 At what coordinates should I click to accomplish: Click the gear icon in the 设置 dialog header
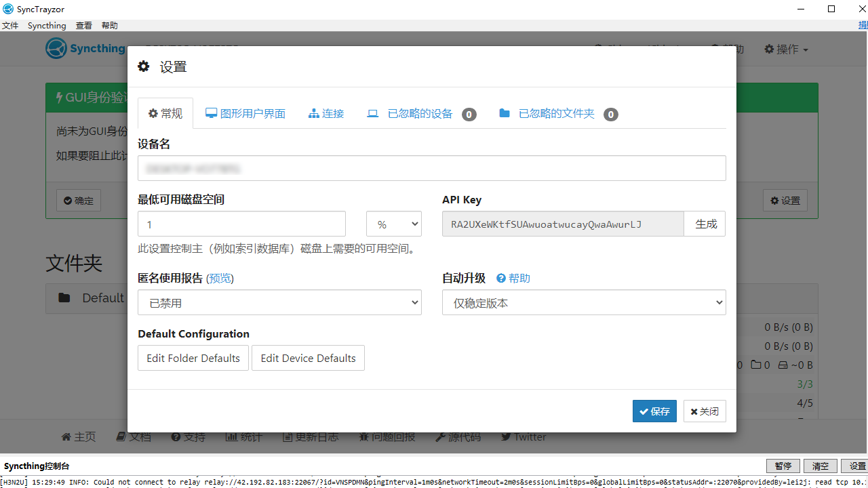click(143, 66)
